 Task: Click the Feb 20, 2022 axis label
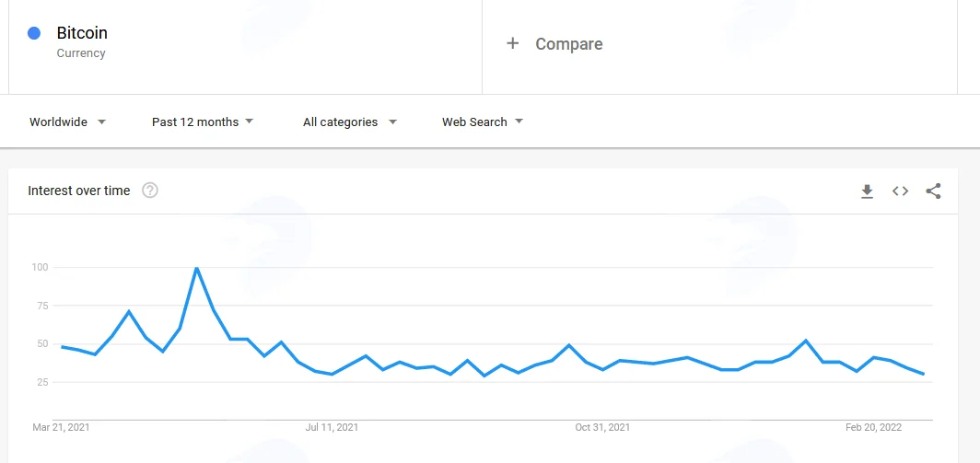pyautogui.click(x=874, y=427)
